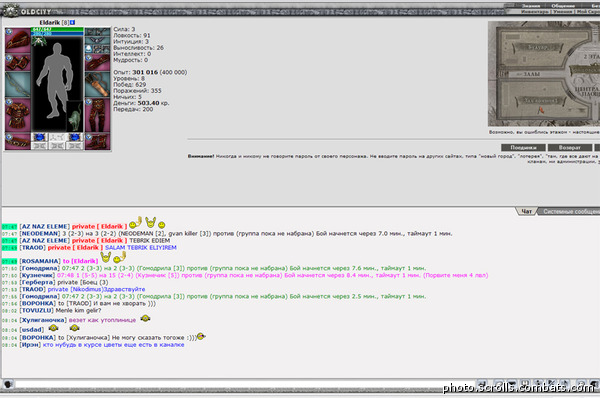The width and height of the screenshot is (600, 398).
Task: Click ВОРОНКА in message to TRAOD
Action: (x=38, y=303)
